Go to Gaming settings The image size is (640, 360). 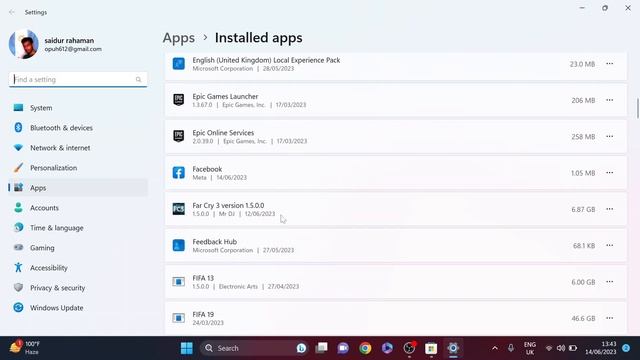(78, 248)
